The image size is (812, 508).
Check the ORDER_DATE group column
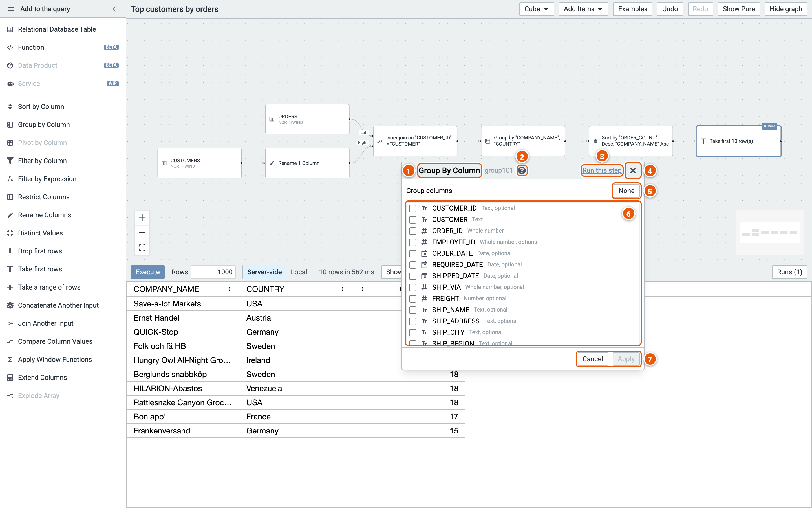click(413, 253)
